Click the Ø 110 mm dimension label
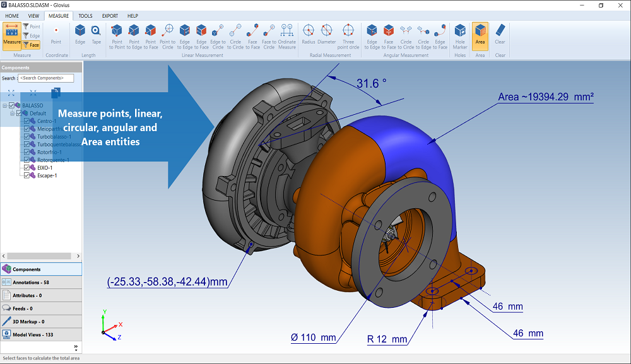The image size is (631, 364). [314, 338]
